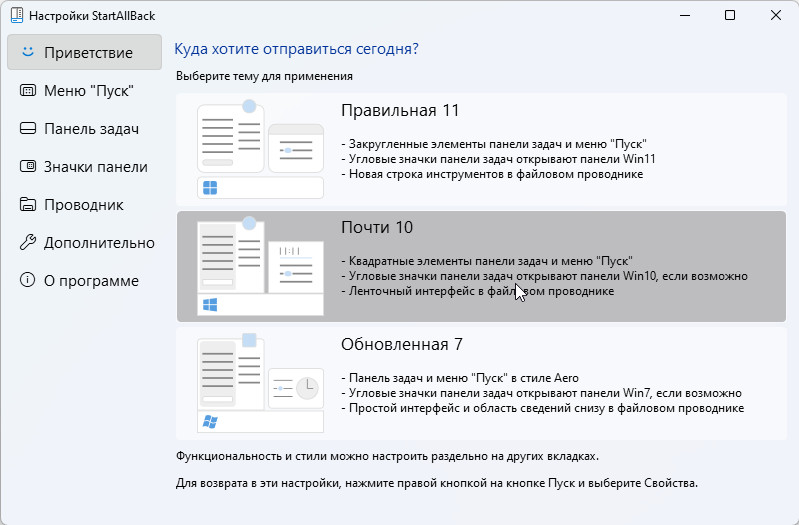The height and width of the screenshot is (525, 799).
Task: Click the line "Простой интерфейс и область сведений снизу"
Action: pyautogui.click(x=543, y=408)
